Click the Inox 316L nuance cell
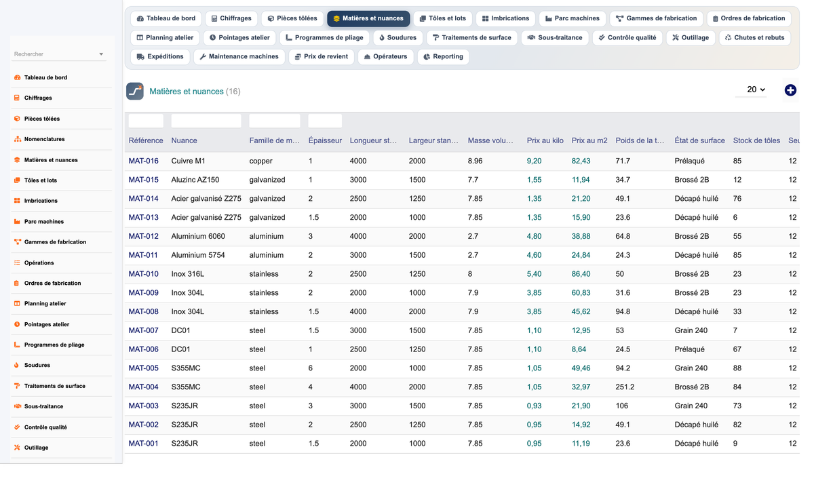The width and height of the screenshot is (814, 504). 188,274
